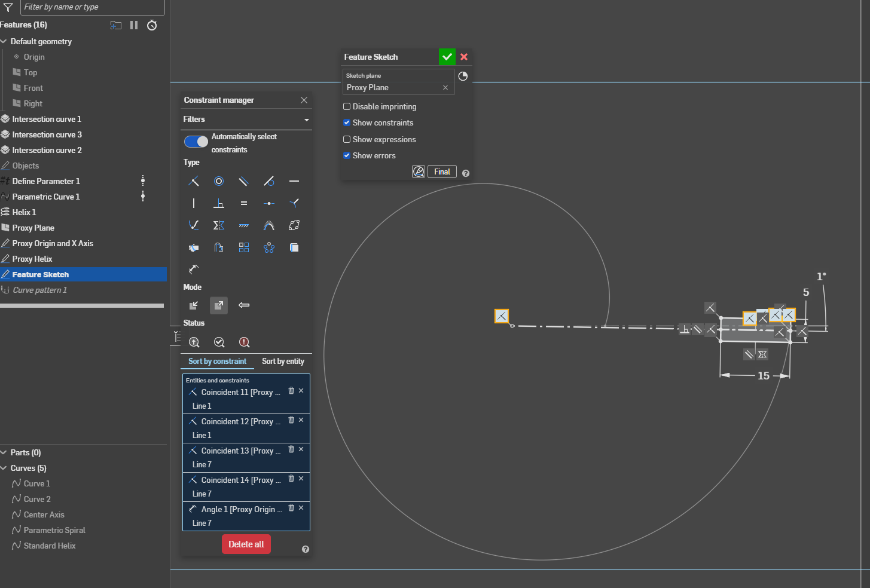Choose the external constraints mode icon
This screenshot has width=870, height=588.
pyautogui.click(x=219, y=305)
